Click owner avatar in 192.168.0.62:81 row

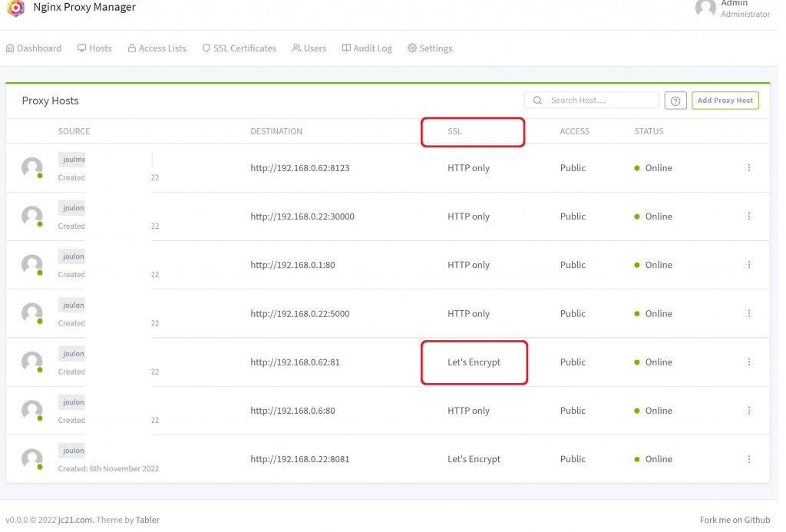(32, 362)
